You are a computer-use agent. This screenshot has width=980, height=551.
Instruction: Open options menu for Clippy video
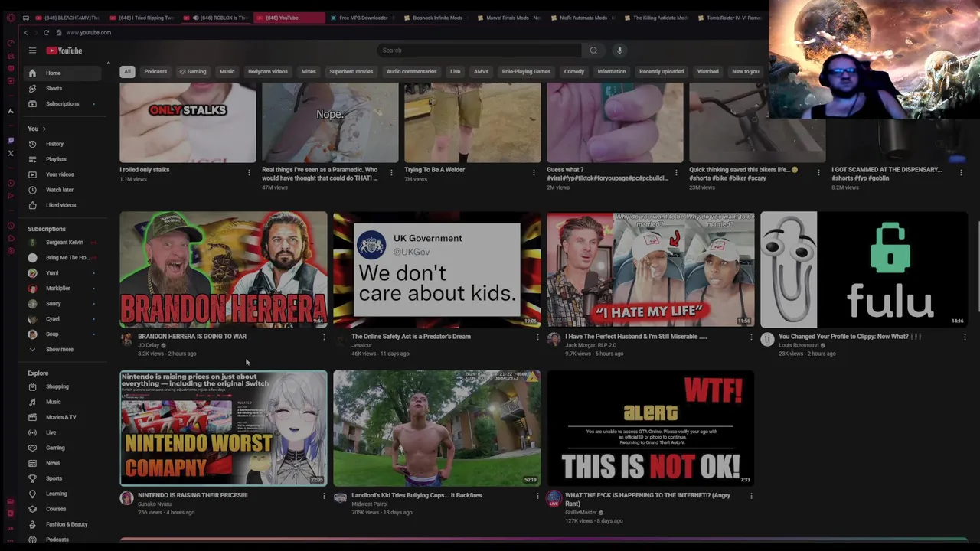point(965,337)
